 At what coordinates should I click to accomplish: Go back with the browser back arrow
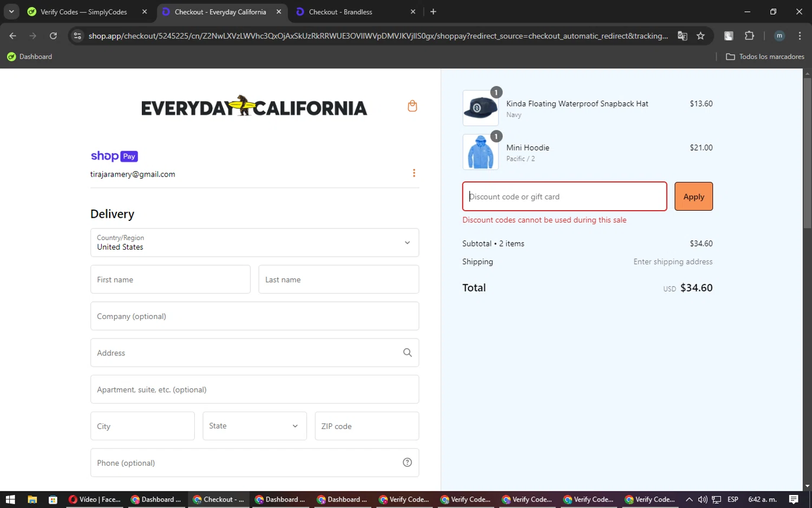(x=13, y=36)
